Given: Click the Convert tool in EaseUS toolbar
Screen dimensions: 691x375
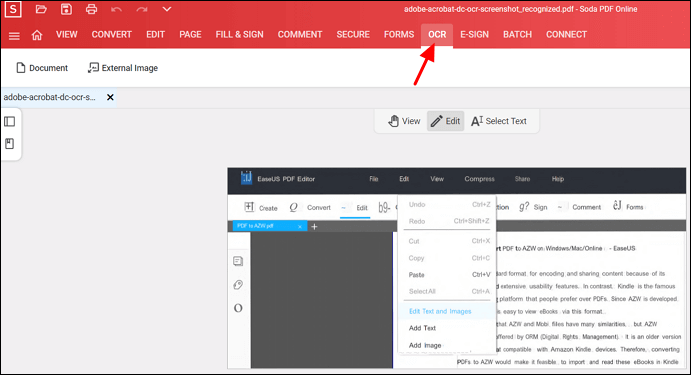Looking at the screenshot, I should [x=310, y=208].
